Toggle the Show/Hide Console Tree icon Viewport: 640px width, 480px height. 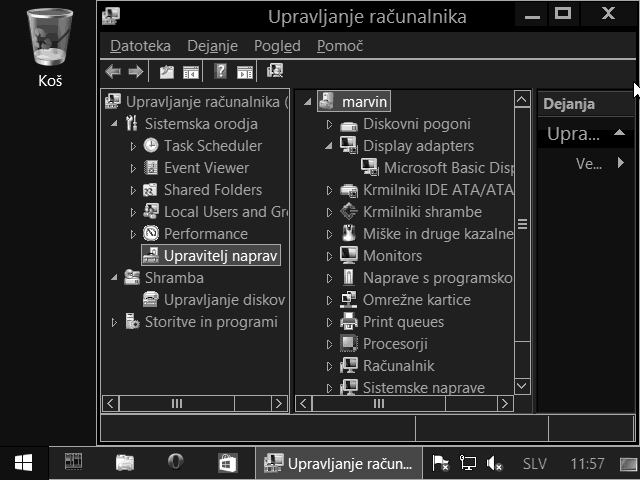pyautogui.click(x=191, y=72)
